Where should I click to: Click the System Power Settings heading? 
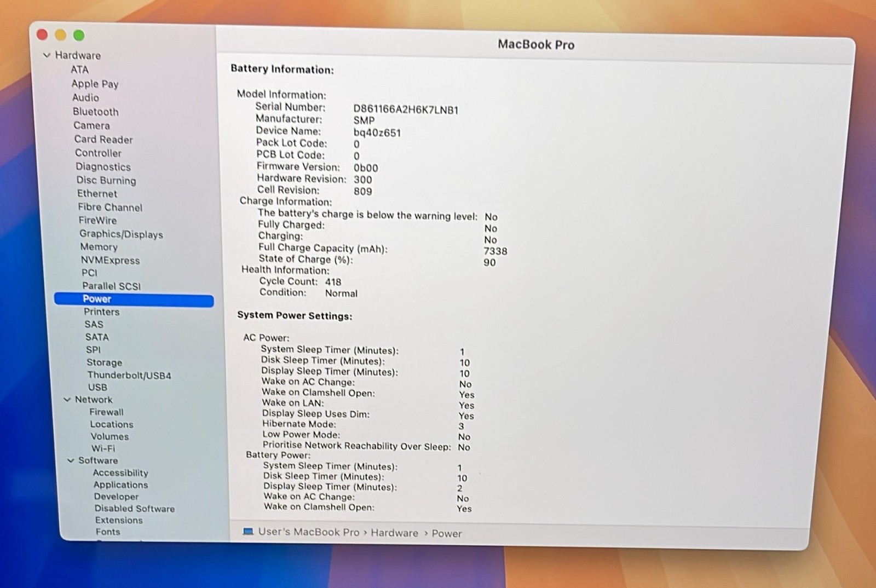click(295, 316)
